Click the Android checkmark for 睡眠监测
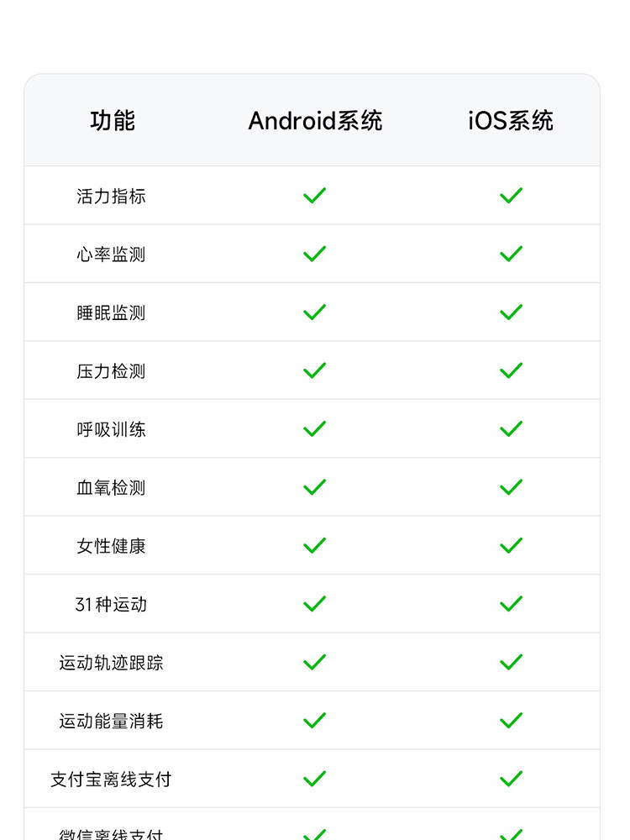The height and width of the screenshot is (840, 630). tap(314, 312)
